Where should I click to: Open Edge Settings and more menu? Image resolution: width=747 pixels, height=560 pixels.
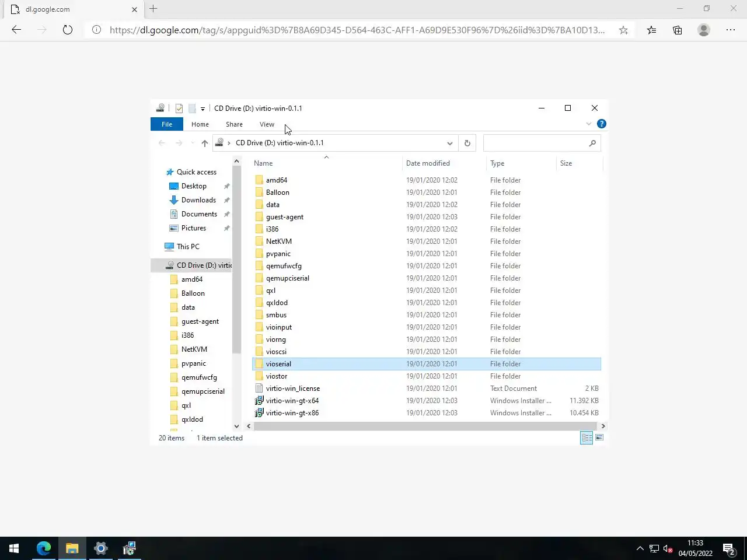pos(731,30)
